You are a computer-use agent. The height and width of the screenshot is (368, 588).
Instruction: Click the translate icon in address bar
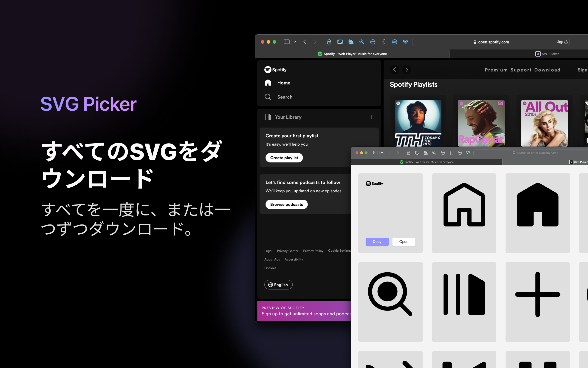(559, 42)
